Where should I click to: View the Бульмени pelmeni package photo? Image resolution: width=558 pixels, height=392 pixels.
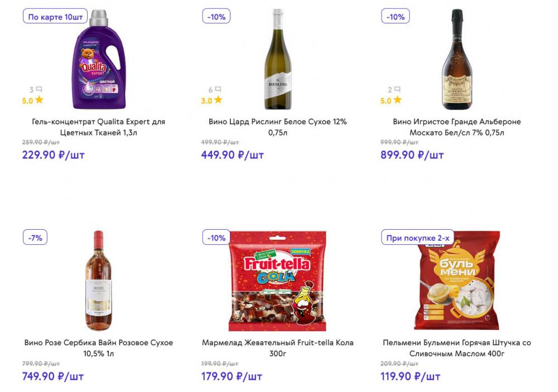click(457, 281)
